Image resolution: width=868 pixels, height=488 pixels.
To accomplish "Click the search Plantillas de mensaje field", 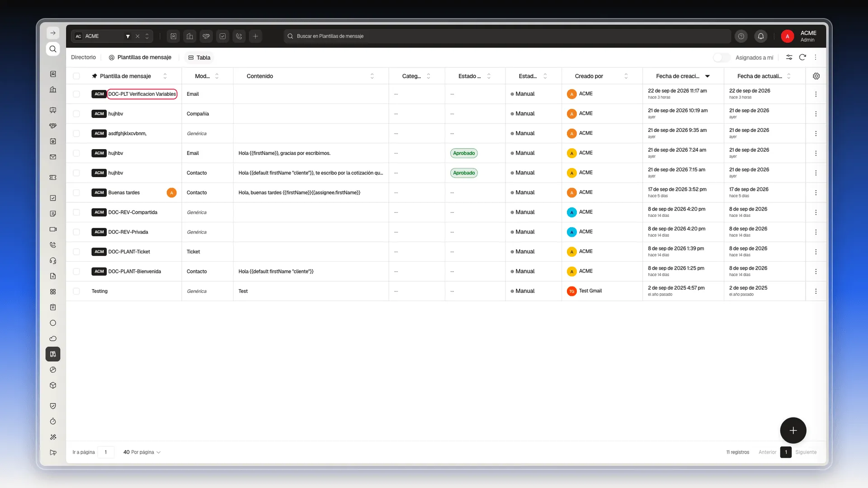I will [507, 36].
